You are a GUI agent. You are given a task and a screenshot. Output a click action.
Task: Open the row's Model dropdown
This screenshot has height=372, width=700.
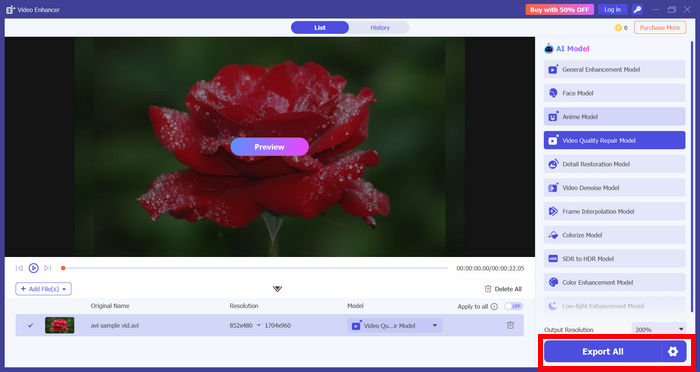(x=395, y=326)
